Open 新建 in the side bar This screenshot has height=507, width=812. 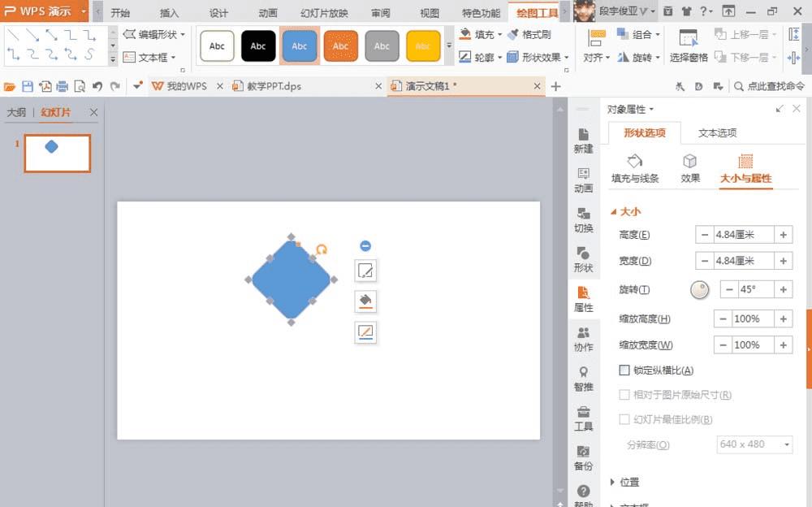point(583,141)
